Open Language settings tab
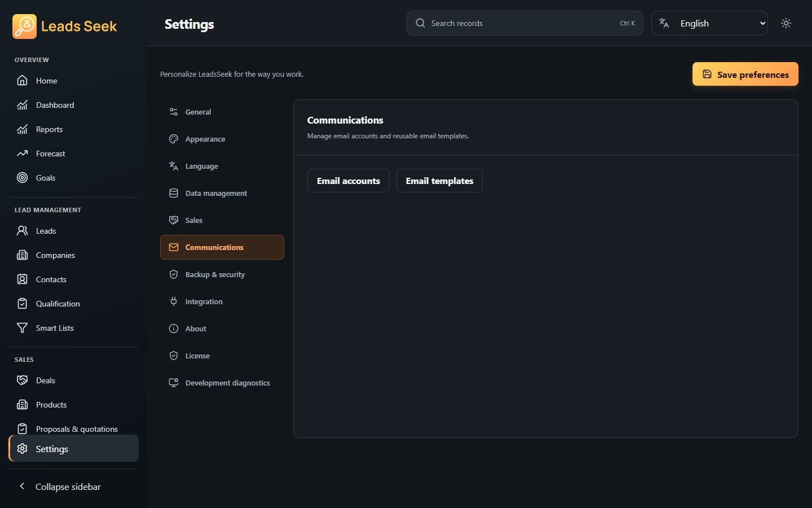 pyautogui.click(x=222, y=166)
